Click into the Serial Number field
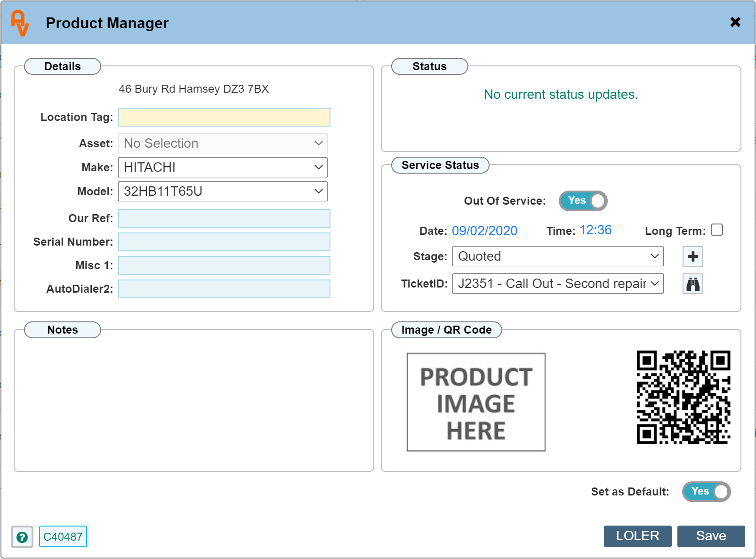 pyautogui.click(x=224, y=242)
